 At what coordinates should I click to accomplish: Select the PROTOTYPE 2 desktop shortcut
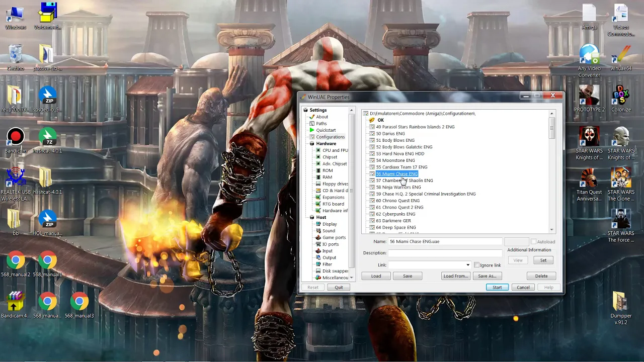click(589, 99)
